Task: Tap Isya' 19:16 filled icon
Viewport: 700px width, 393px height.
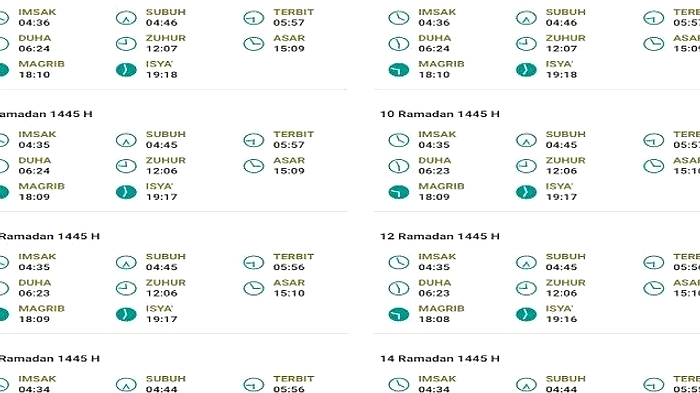Action: coord(526,314)
